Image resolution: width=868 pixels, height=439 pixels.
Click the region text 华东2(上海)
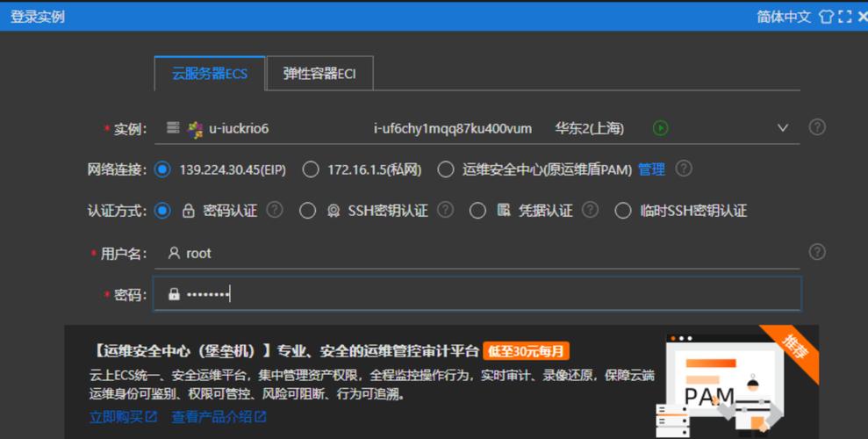[590, 128]
